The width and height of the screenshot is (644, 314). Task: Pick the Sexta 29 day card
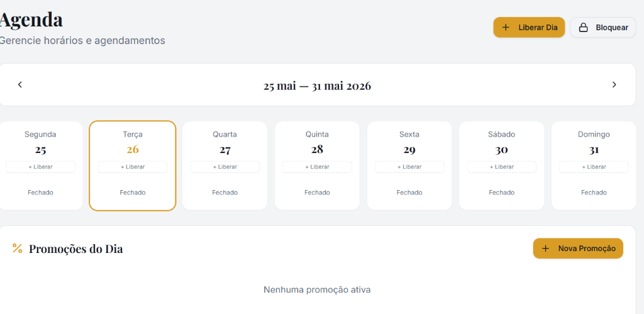click(x=409, y=165)
